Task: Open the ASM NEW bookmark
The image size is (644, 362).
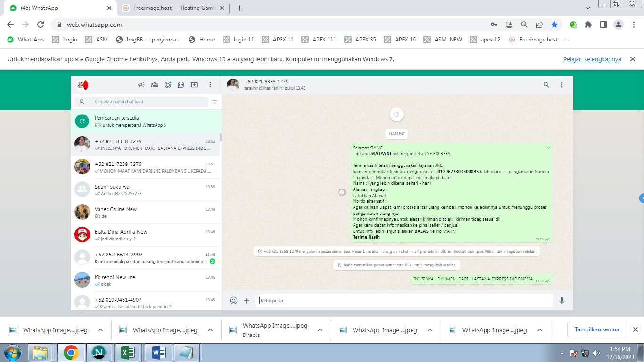Action: [x=443, y=40]
